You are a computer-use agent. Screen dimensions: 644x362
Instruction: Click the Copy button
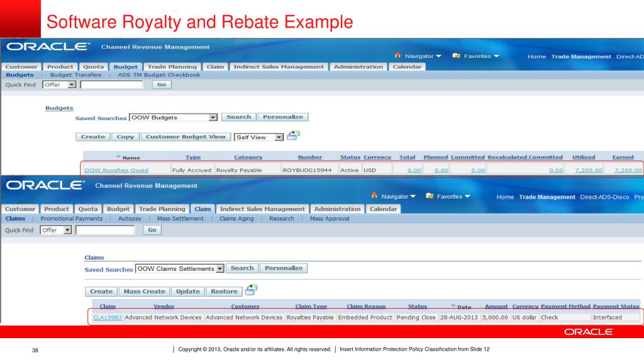[125, 136]
